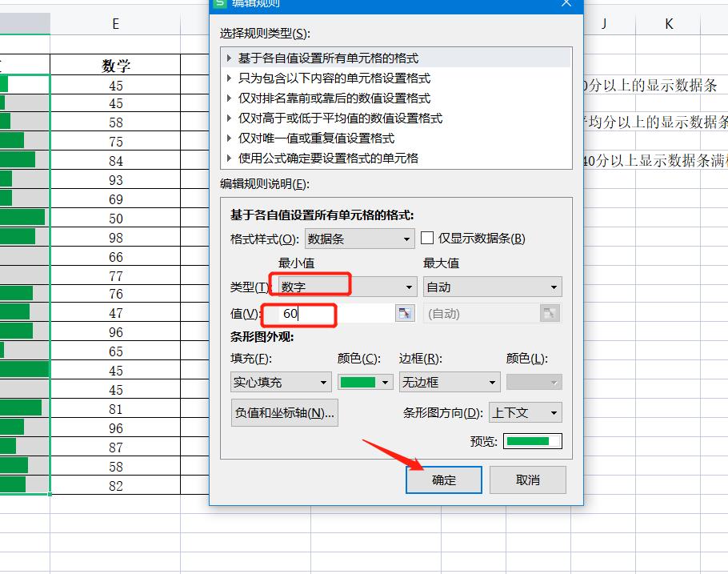Open the 负值和坐标轴 settings dialog
Image resolution: width=728 pixels, height=574 pixels.
(284, 412)
